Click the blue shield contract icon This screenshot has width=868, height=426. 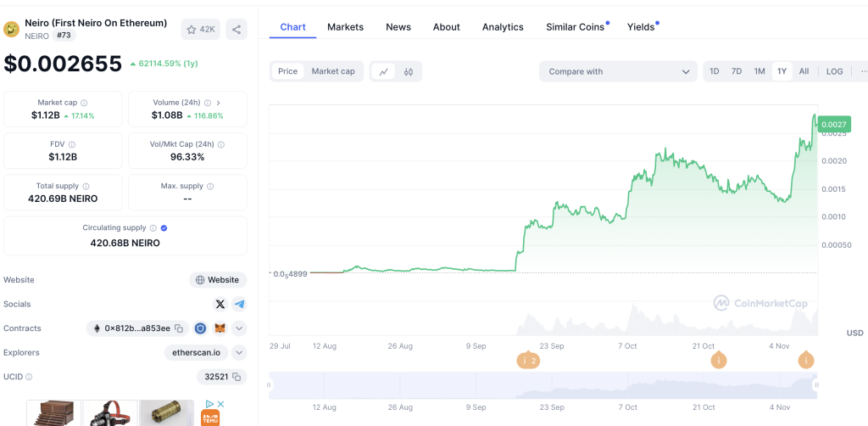pyautogui.click(x=200, y=328)
